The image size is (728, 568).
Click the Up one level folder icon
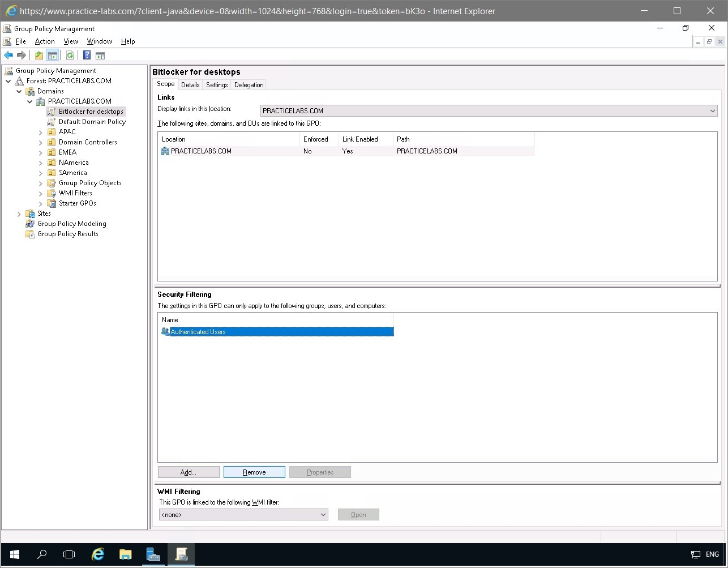[38, 55]
